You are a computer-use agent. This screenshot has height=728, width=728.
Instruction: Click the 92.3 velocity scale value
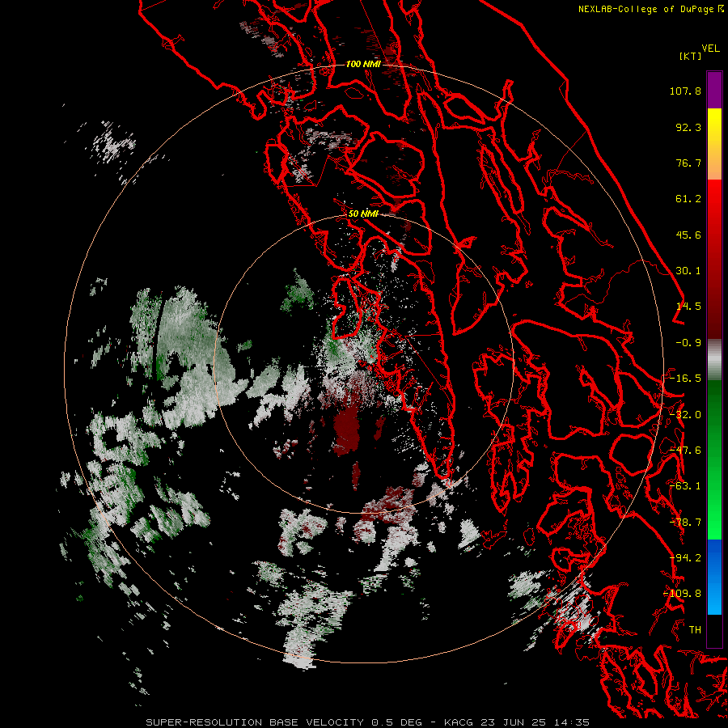coord(688,127)
